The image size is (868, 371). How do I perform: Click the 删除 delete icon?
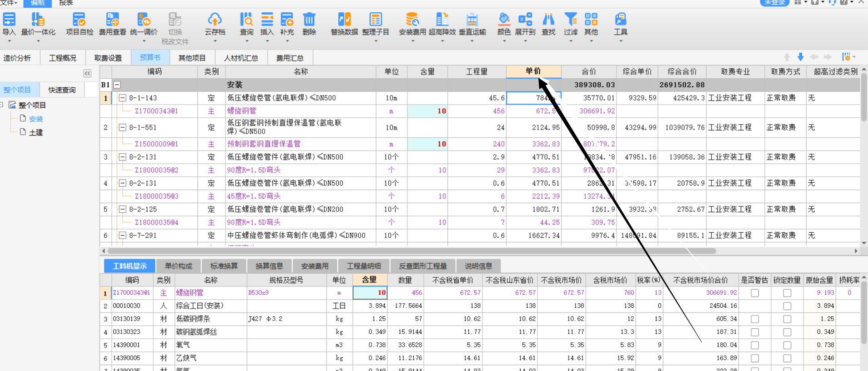309,20
